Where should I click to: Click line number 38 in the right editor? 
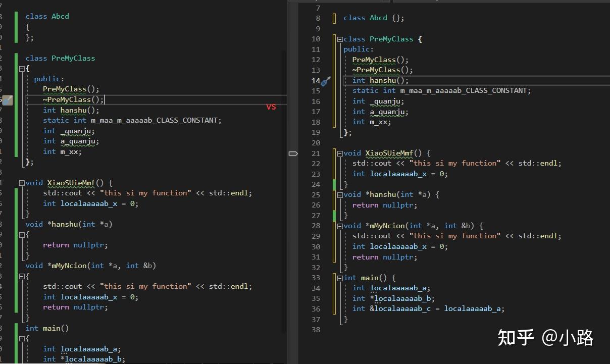click(x=316, y=330)
